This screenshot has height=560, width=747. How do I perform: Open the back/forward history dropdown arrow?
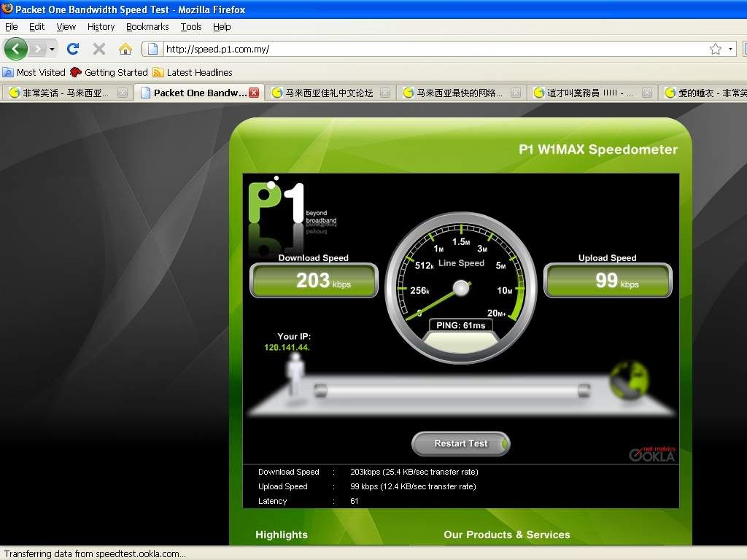[x=52, y=49]
